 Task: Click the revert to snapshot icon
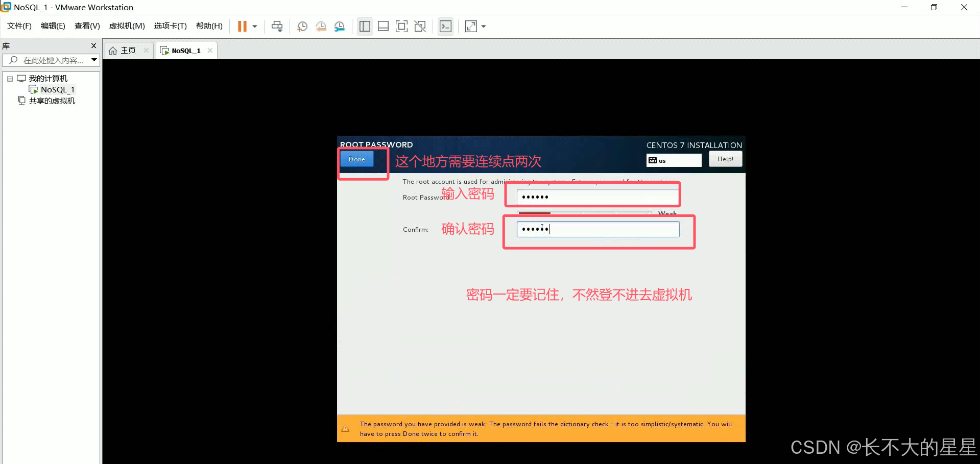coord(321,27)
